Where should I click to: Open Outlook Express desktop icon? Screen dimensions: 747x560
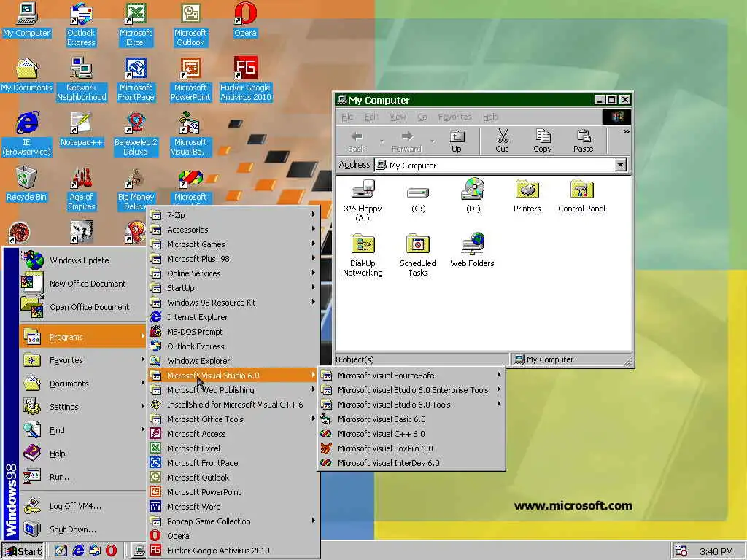[81, 25]
